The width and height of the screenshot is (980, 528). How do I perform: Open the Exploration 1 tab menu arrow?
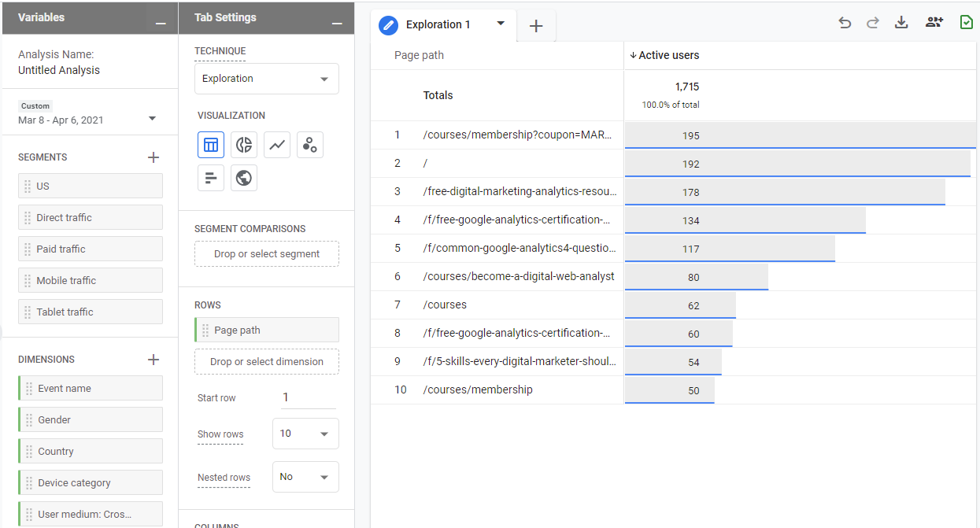[x=501, y=24]
